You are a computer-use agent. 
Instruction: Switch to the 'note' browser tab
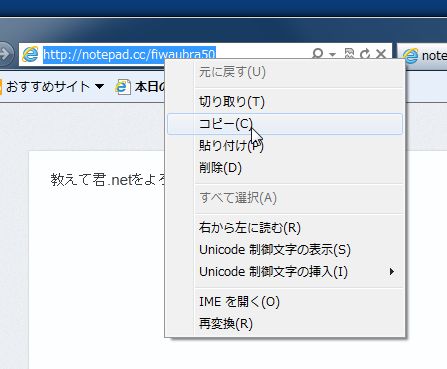(422, 55)
